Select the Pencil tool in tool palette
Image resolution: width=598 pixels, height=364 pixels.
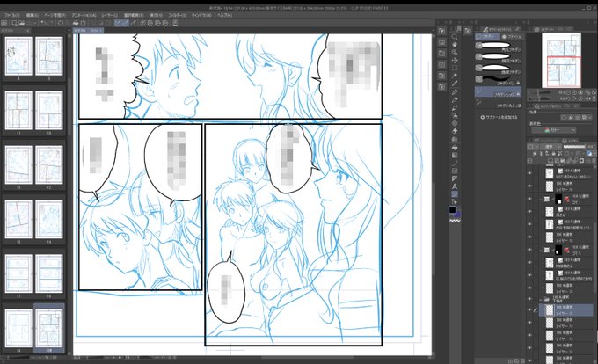click(x=455, y=100)
